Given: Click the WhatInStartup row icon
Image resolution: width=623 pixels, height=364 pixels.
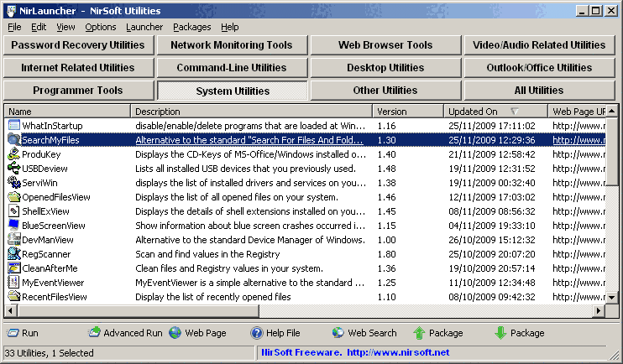Looking at the screenshot, I should click(14, 126).
